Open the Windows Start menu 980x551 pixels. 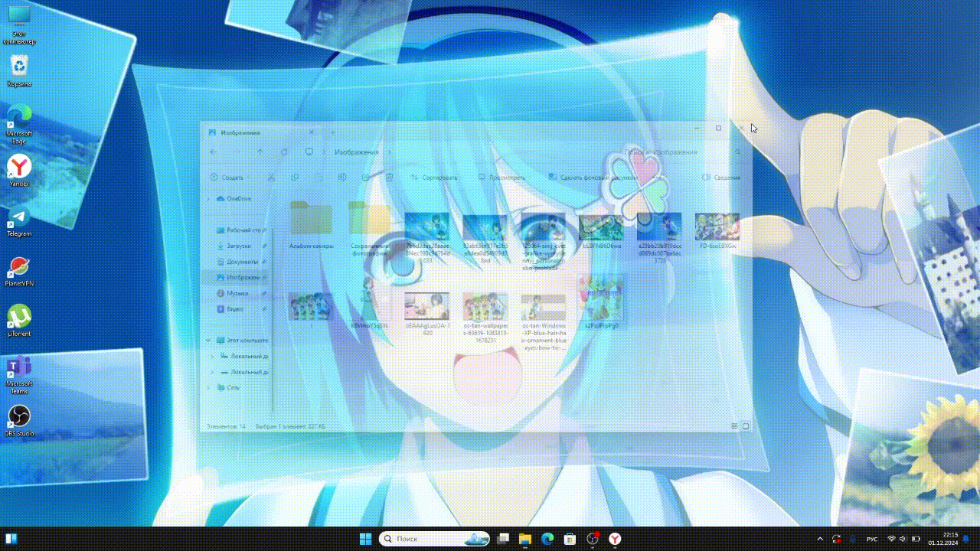pyautogui.click(x=365, y=539)
